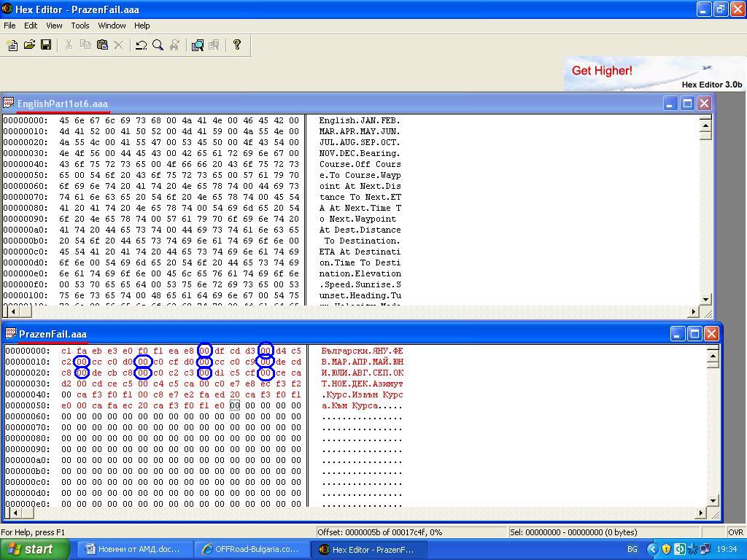Click the New file toolbar icon
This screenshot has width=747, height=560.
pyautogui.click(x=12, y=45)
